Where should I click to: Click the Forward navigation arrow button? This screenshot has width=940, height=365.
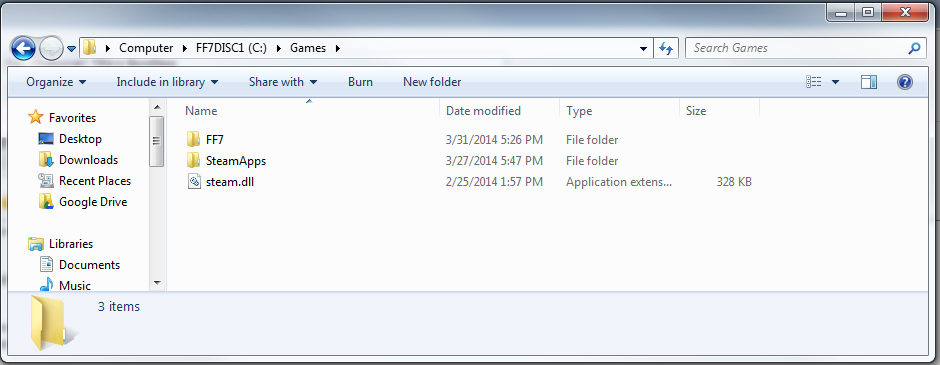(x=52, y=49)
